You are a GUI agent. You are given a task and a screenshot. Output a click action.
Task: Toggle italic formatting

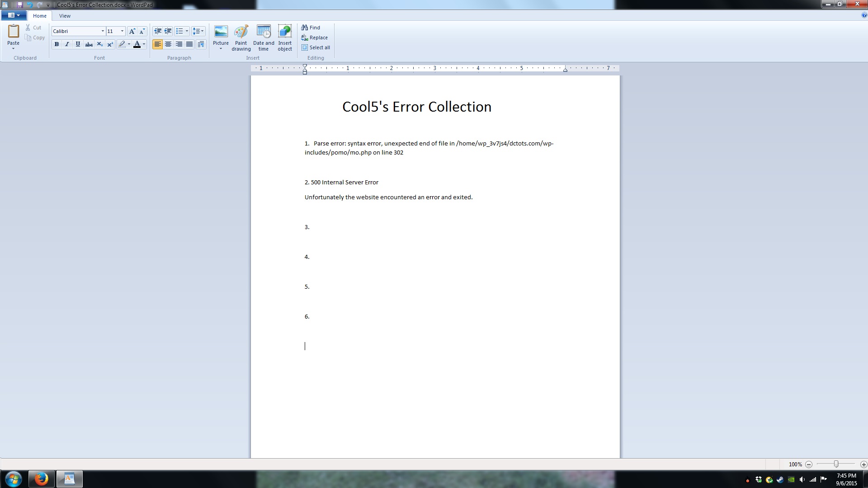67,44
